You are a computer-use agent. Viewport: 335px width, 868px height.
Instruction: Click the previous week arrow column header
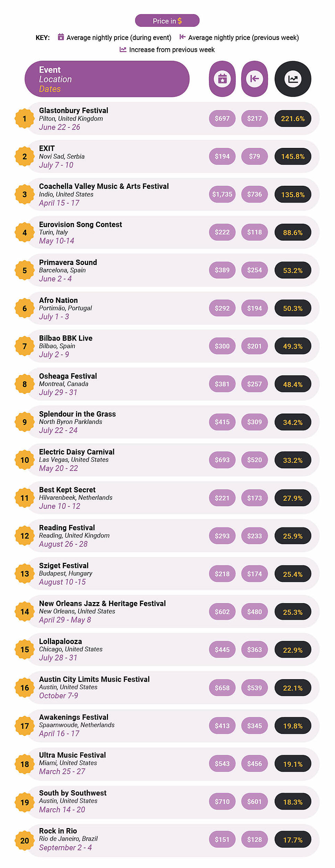click(x=254, y=79)
